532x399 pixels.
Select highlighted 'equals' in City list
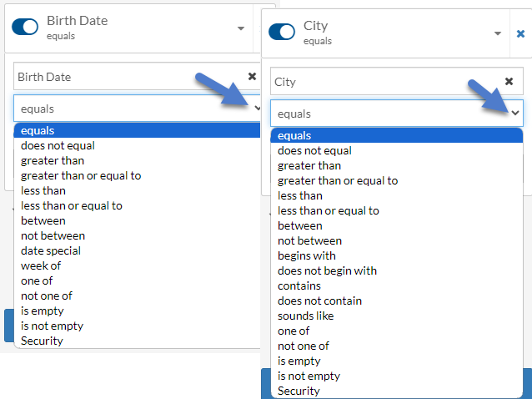[294, 135]
